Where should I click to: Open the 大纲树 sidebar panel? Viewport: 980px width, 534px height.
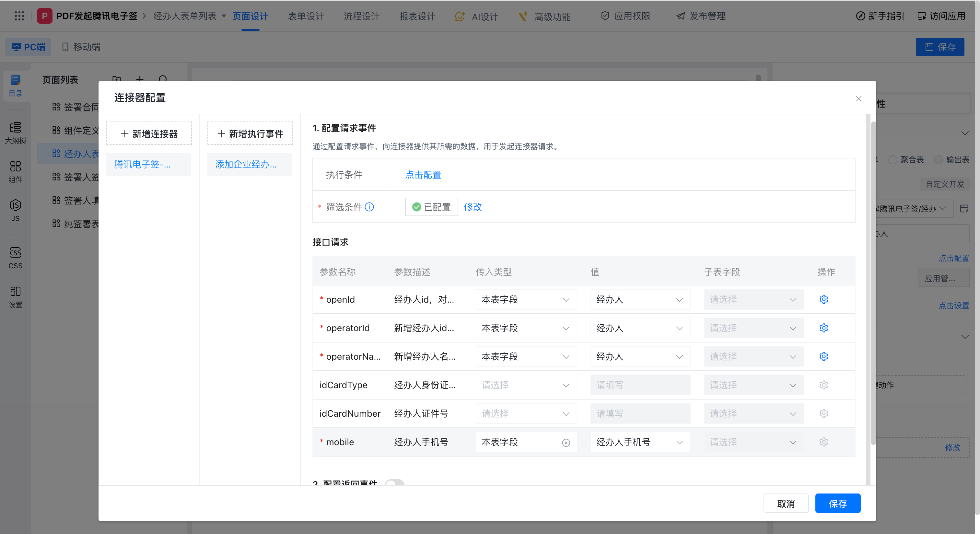tap(15, 133)
